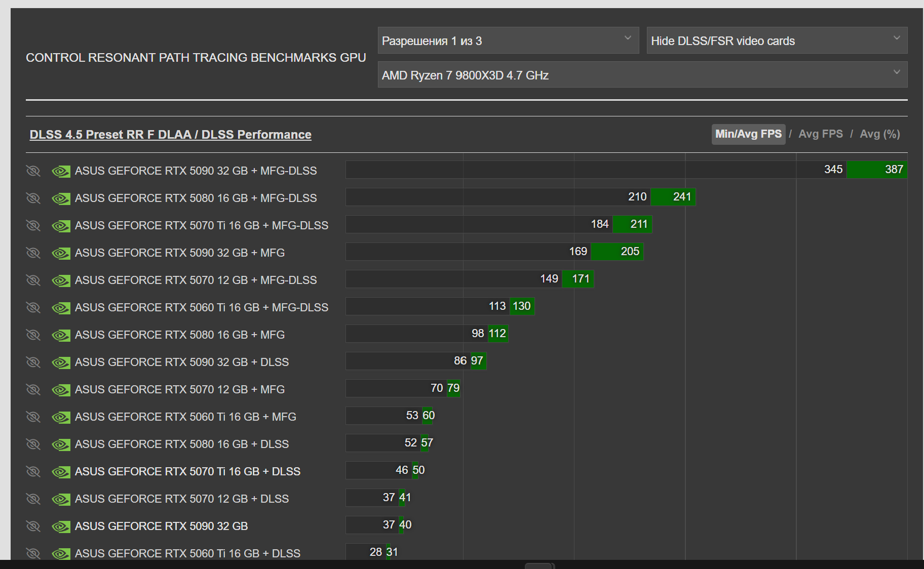
Task: Toggle visibility of RTX 5080 16 GB + DLSS
Action: click(33, 444)
